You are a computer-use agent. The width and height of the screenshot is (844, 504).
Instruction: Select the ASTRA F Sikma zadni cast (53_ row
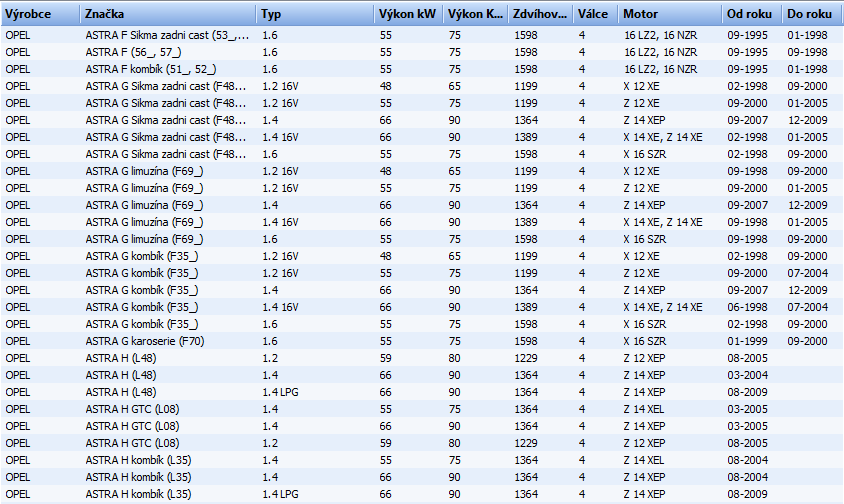click(422, 35)
